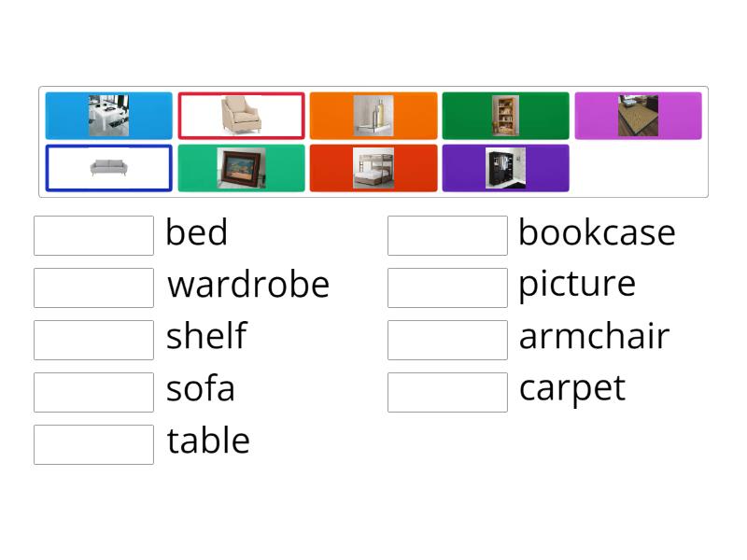
Task: Click the blank slot for "picture"
Action: pos(447,287)
